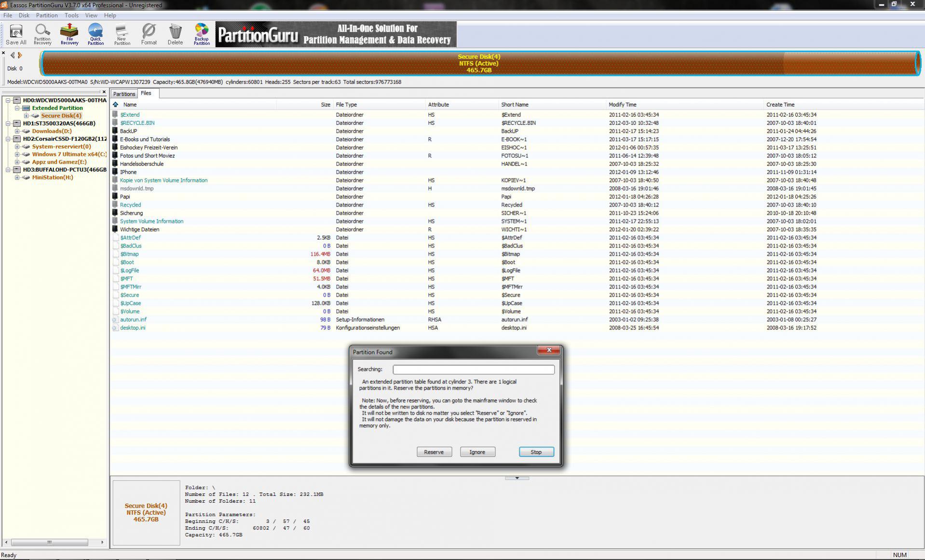The height and width of the screenshot is (560, 925).
Task: Sort file list by Name column
Action: [193, 104]
